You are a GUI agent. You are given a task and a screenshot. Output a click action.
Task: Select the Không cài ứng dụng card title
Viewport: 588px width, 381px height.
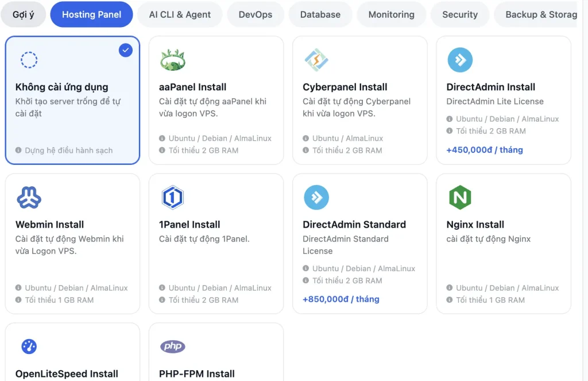(x=61, y=87)
